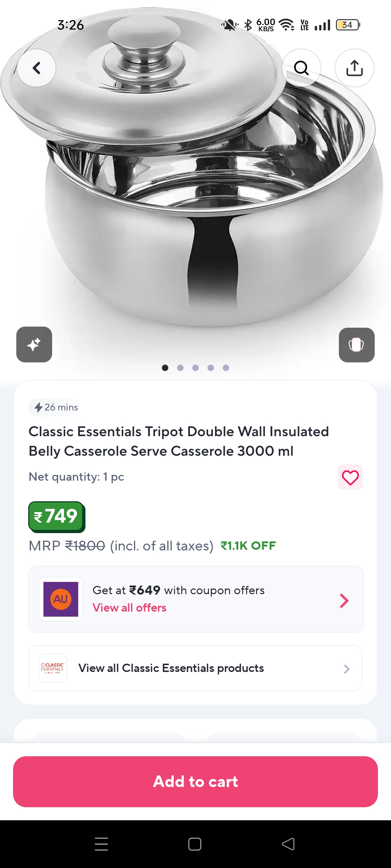This screenshot has height=868, width=391.
Task: Open similar products via the casserole icon
Action: (357, 344)
